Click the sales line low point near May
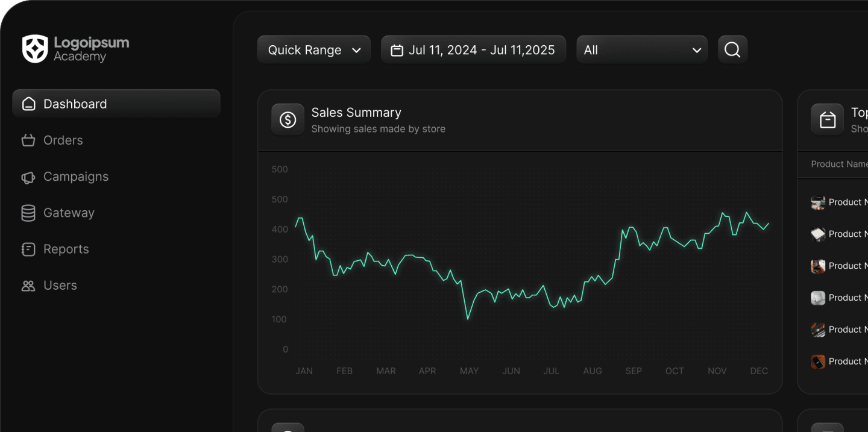The width and height of the screenshot is (868, 432). pyautogui.click(x=468, y=318)
